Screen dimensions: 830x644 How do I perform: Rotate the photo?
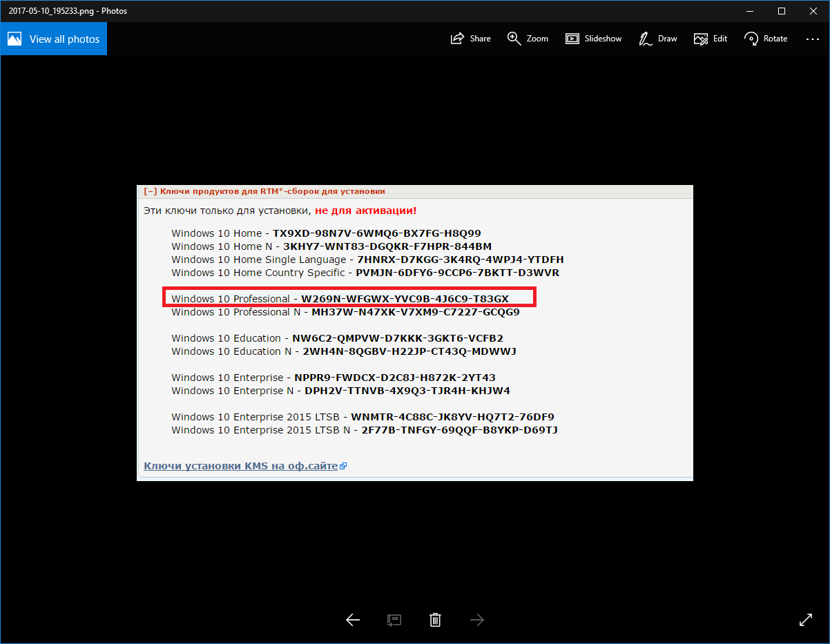tap(766, 39)
